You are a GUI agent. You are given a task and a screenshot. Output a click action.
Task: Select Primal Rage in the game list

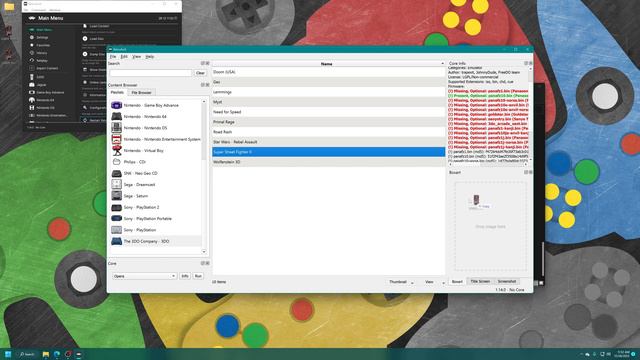[x=329, y=122]
